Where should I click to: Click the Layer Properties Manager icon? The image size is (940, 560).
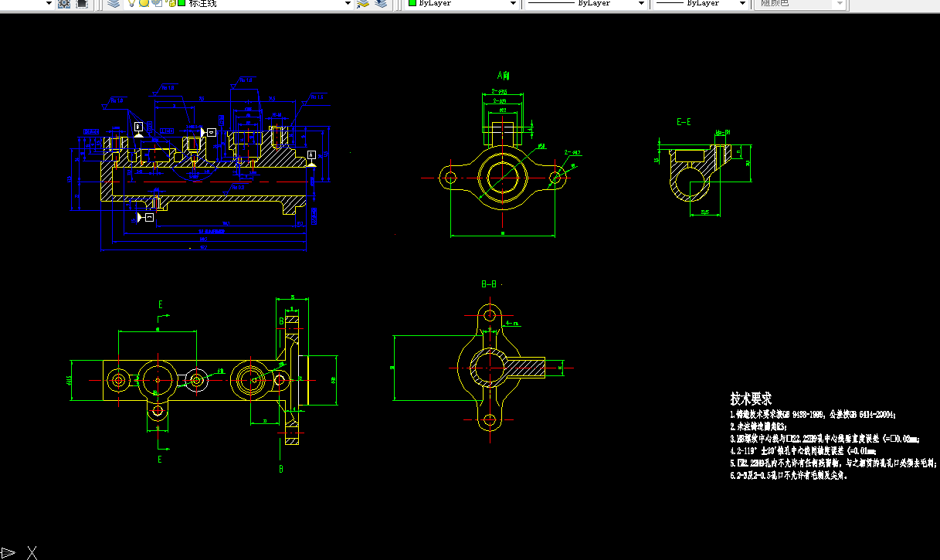tap(114, 4)
